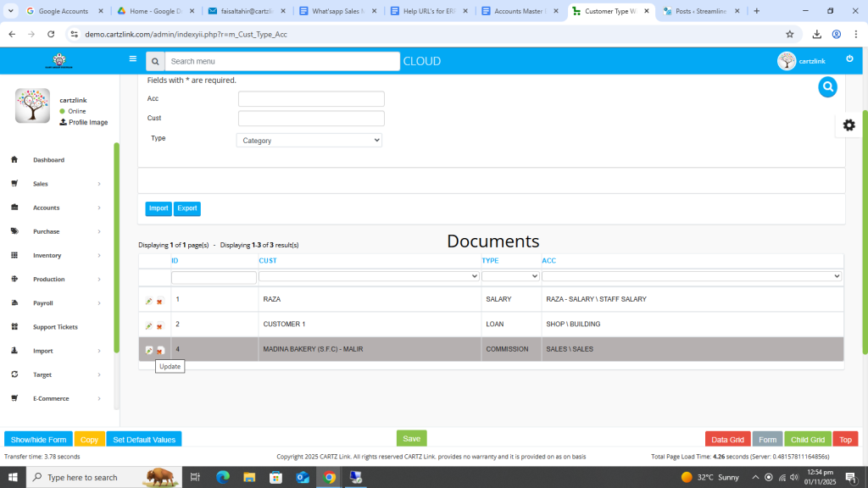Toggle the Show/hide Form button

coord(38,440)
